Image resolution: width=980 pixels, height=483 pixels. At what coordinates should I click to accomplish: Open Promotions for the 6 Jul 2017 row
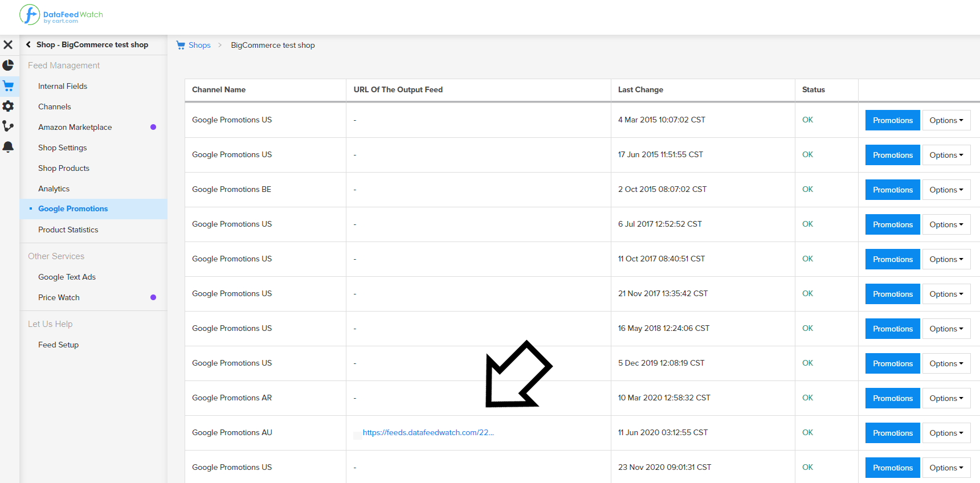click(x=893, y=224)
